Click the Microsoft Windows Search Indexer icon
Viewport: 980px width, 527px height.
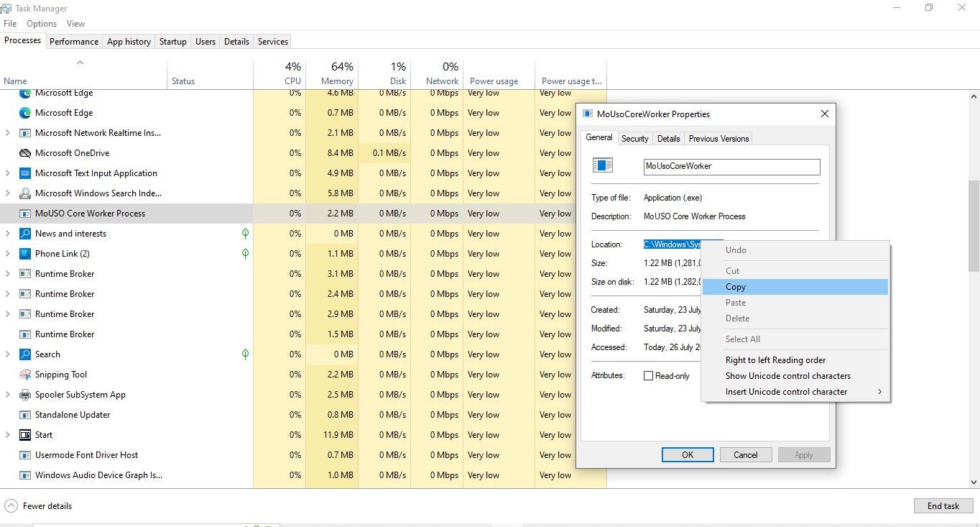(x=25, y=193)
